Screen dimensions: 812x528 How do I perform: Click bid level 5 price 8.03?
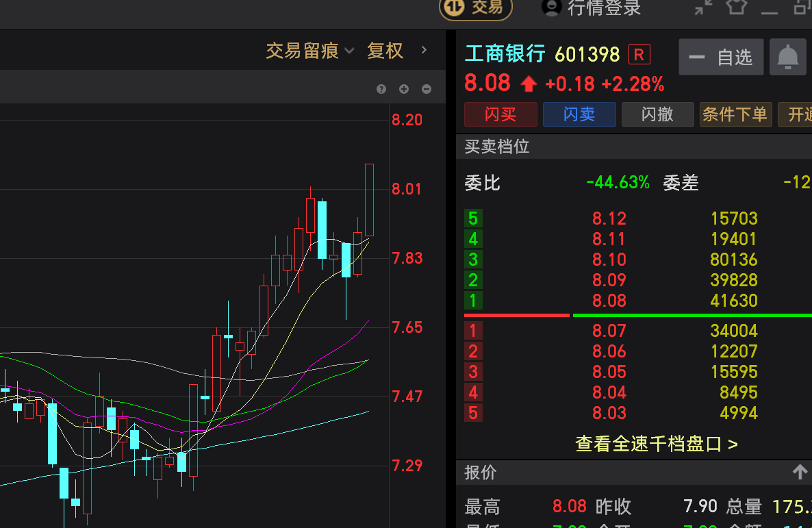click(x=609, y=413)
